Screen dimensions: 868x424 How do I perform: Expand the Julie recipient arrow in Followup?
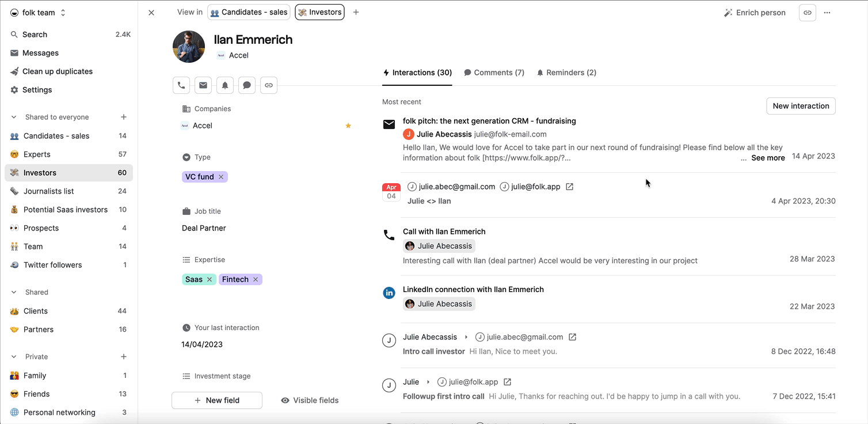click(x=428, y=382)
